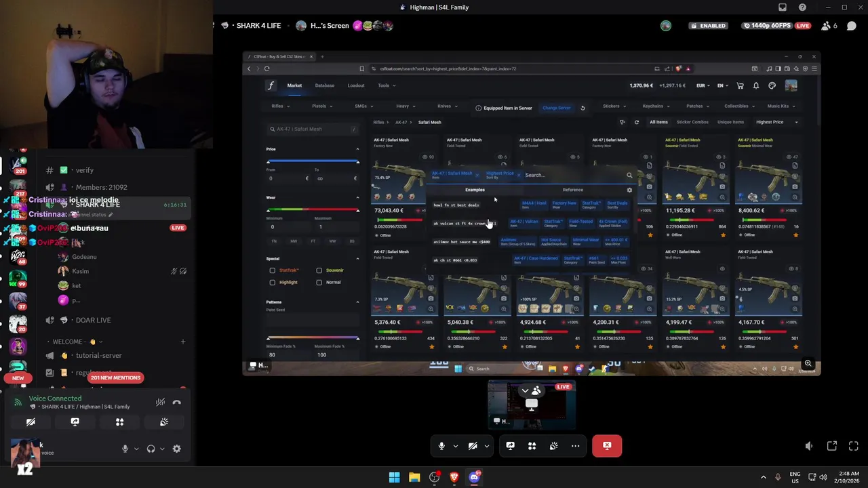Image resolution: width=868 pixels, height=488 pixels.
Task: Open the Stickers dropdown
Action: (614, 106)
